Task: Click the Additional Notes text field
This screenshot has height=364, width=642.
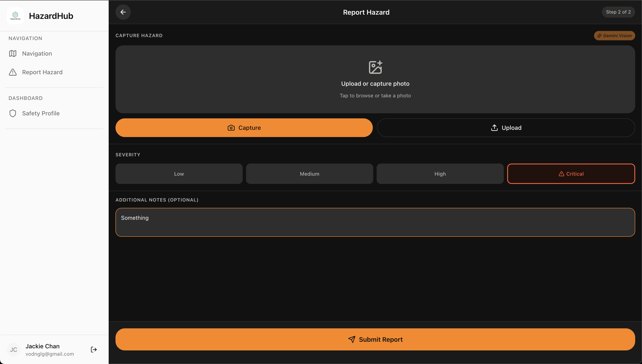Action: [x=375, y=222]
